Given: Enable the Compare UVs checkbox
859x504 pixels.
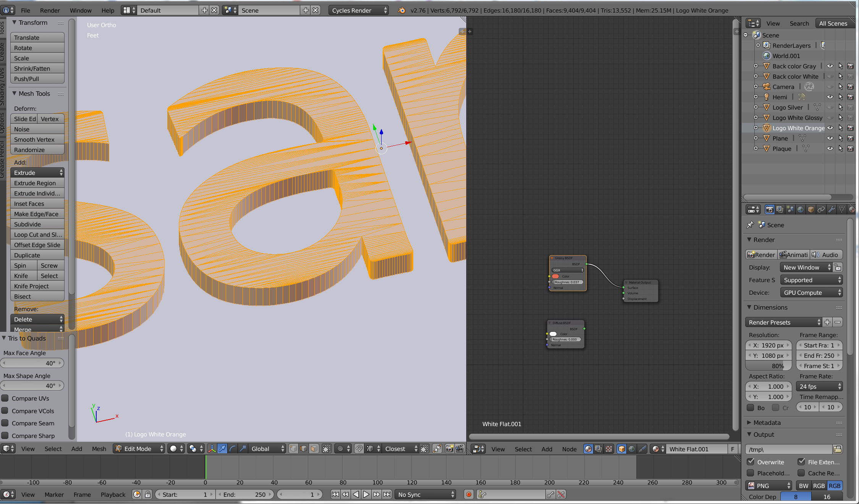Looking at the screenshot, I should point(5,398).
